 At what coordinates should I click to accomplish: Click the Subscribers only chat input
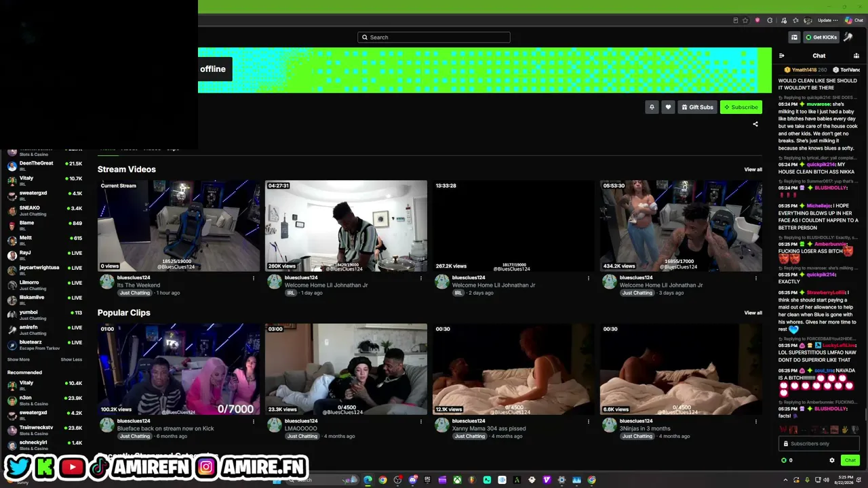coord(819,444)
